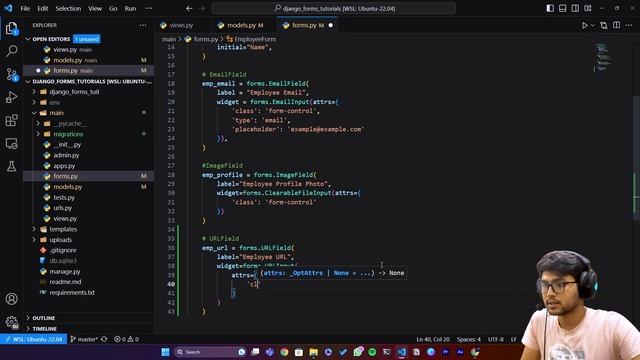This screenshot has height=360, width=640.
Task: Open apps.py from file tree
Action: tap(64, 166)
